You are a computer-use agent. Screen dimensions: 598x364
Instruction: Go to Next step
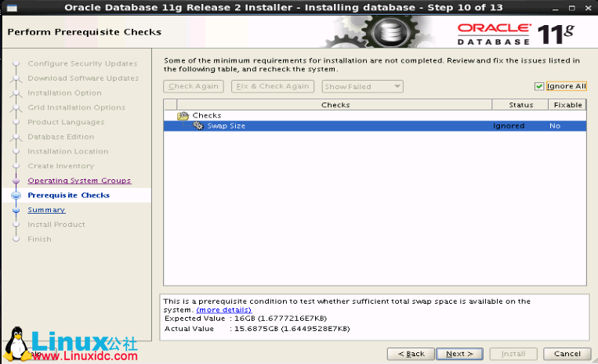tap(459, 354)
